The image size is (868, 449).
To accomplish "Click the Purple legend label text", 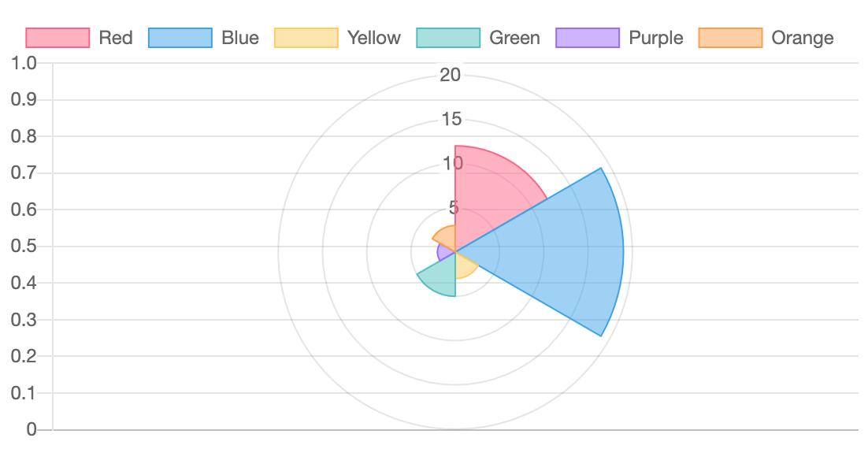I will (x=656, y=38).
